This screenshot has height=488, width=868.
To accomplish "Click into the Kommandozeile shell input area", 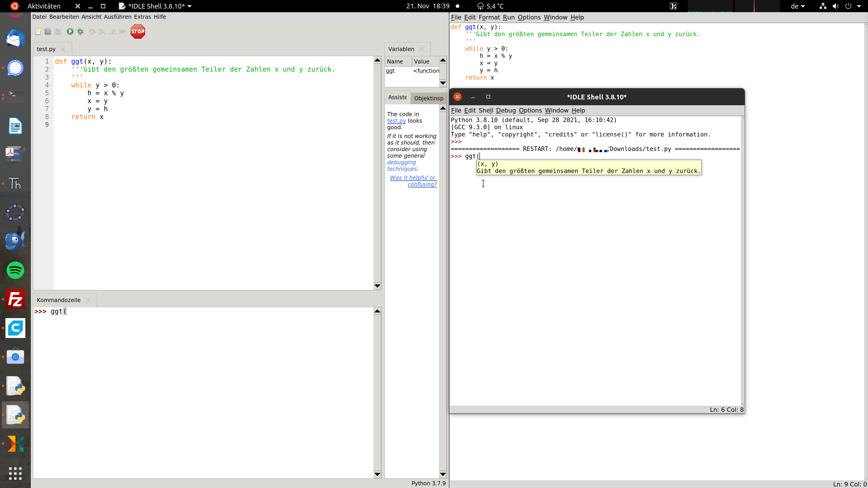I will (202, 371).
